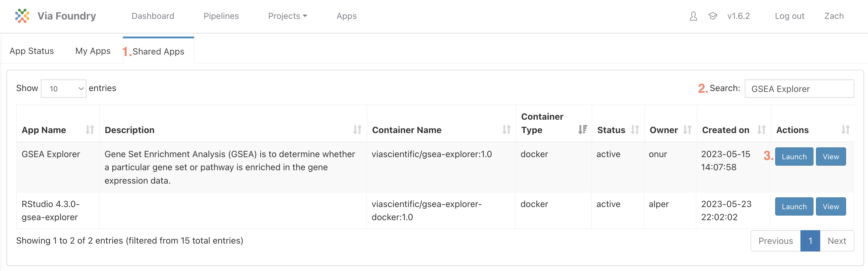This screenshot has width=868, height=271.
Task: Open the Apps page
Action: (x=346, y=16)
